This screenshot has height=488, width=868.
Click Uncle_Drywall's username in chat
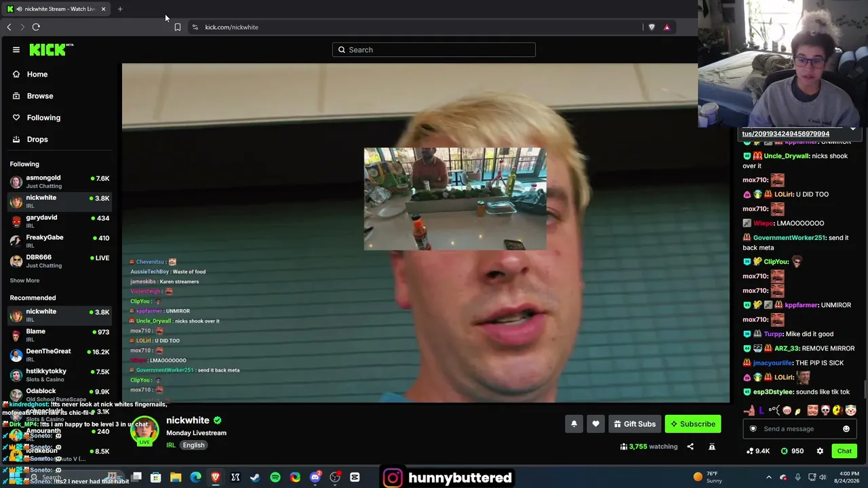787,156
